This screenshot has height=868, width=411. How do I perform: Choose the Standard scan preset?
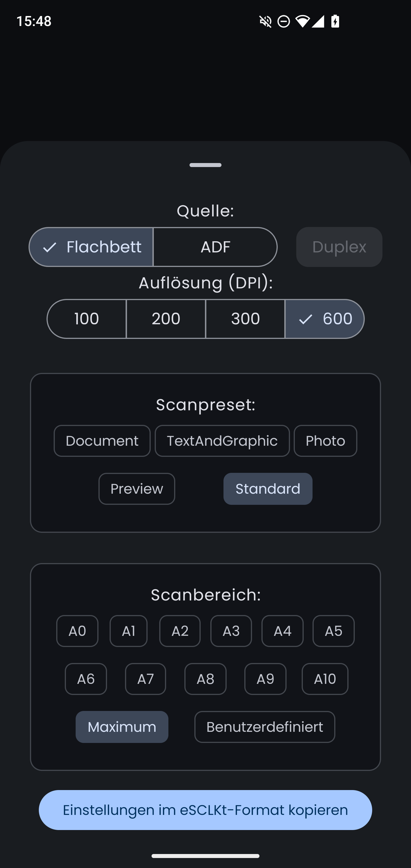coord(268,489)
